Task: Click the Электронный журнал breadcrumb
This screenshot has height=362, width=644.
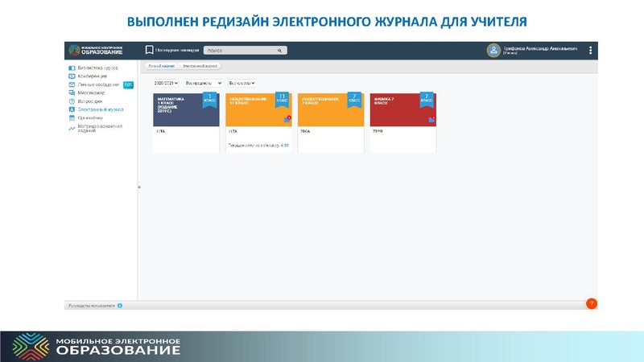Action: (x=200, y=66)
